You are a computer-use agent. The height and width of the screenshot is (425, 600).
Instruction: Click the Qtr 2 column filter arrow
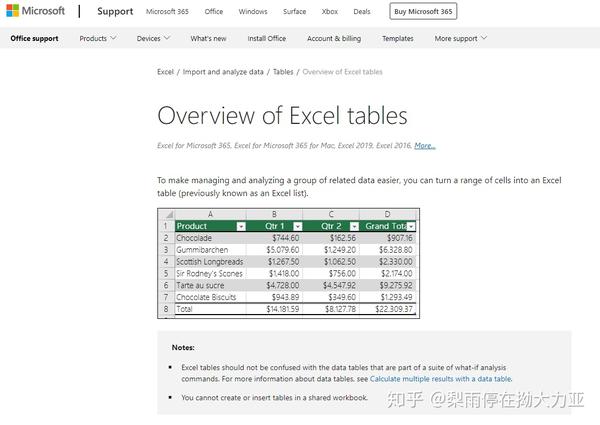coord(354,226)
